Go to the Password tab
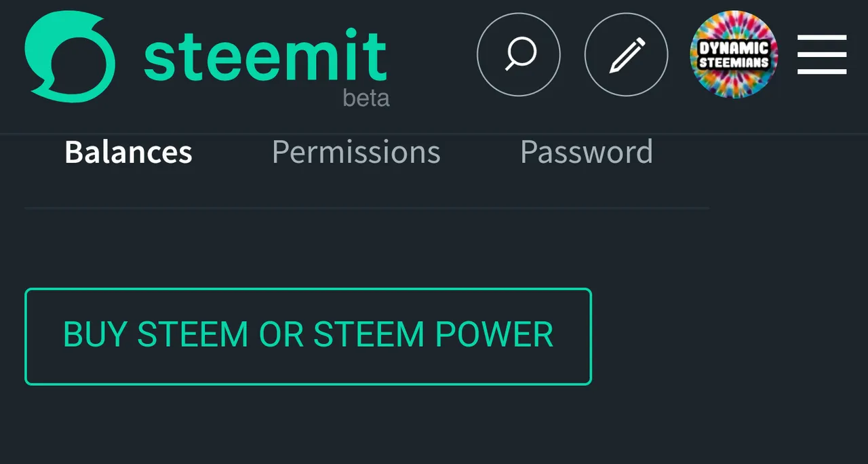Screen dimensions: 868x464 (x=587, y=152)
